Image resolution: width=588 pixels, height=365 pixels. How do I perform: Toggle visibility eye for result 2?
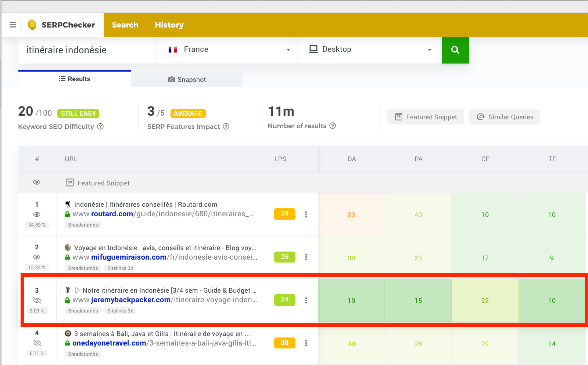(x=37, y=257)
